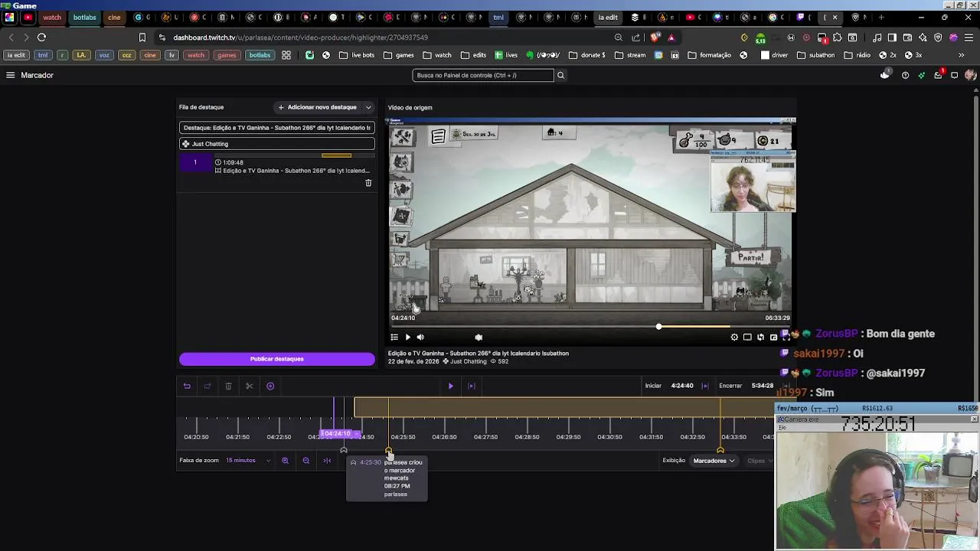The height and width of the screenshot is (551, 980).
Task: Redo edit in timeline toolbar
Action: (x=207, y=386)
